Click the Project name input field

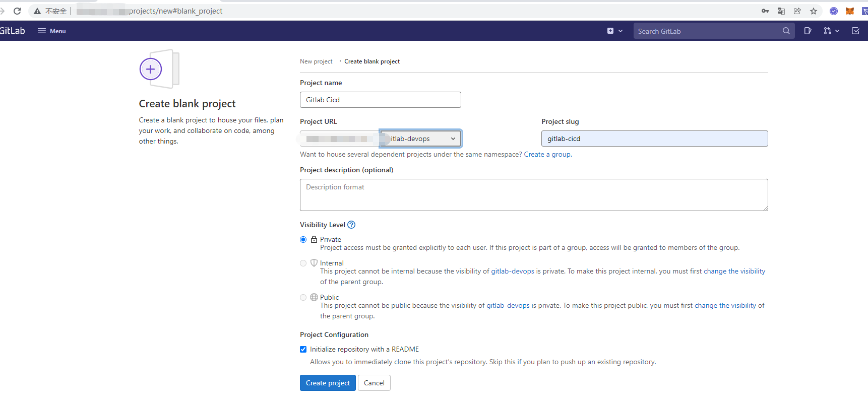click(x=381, y=100)
